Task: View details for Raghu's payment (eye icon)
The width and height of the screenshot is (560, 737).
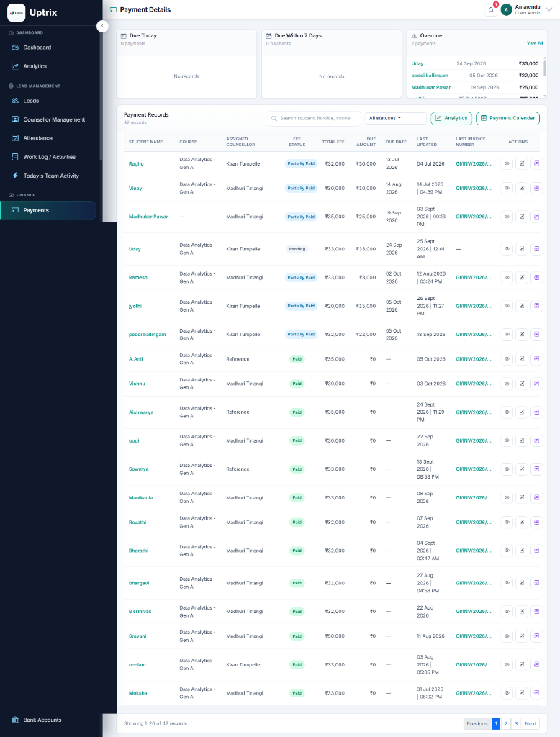Action: click(507, 163)
